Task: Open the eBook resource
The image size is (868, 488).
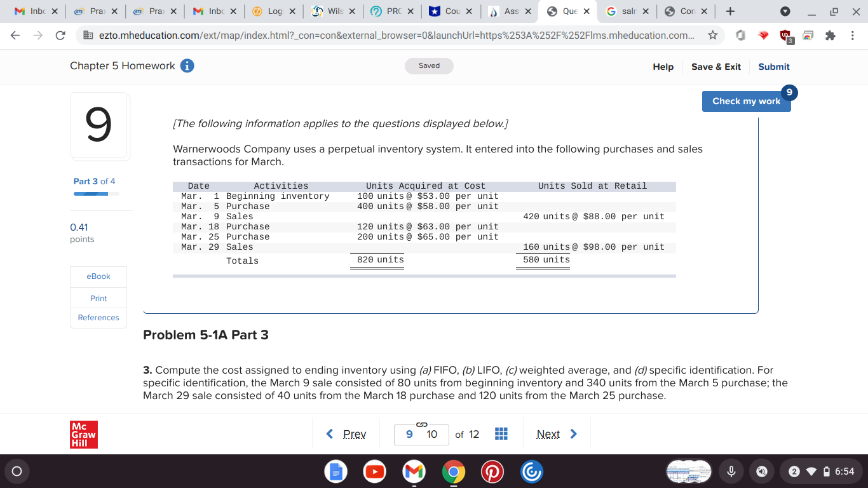Action: (x=98, y=276)
